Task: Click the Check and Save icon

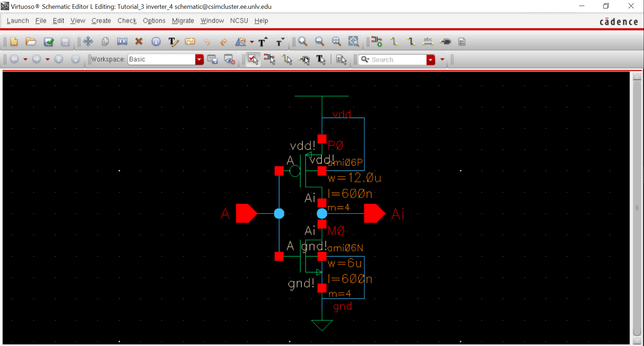Action: 49,42
